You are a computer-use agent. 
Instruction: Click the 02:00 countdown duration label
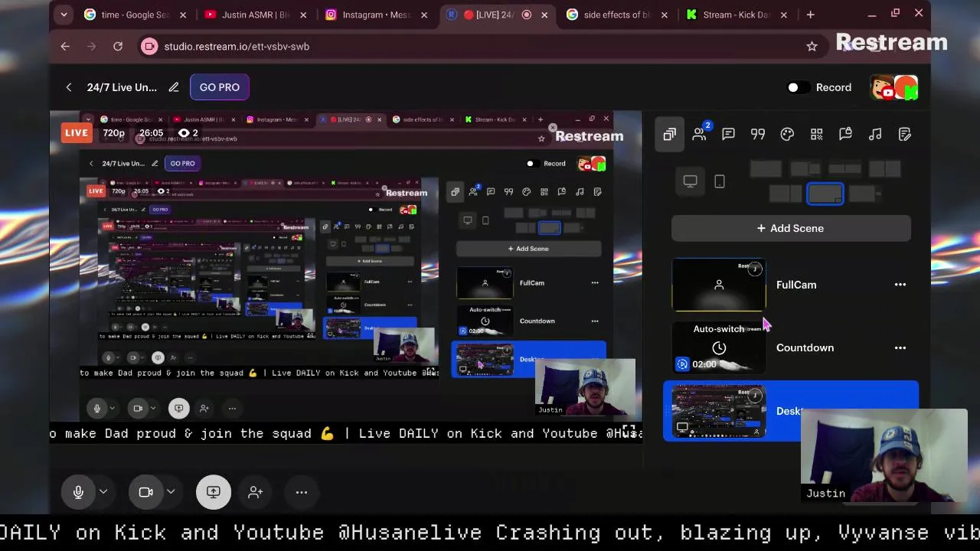point(704,364)
